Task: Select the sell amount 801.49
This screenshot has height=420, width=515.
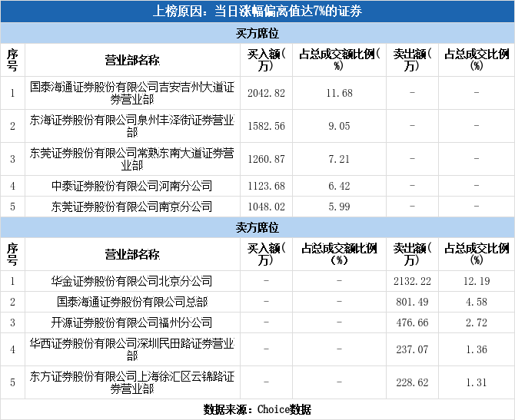Action: pyautogui.click(x=412, y=302)
